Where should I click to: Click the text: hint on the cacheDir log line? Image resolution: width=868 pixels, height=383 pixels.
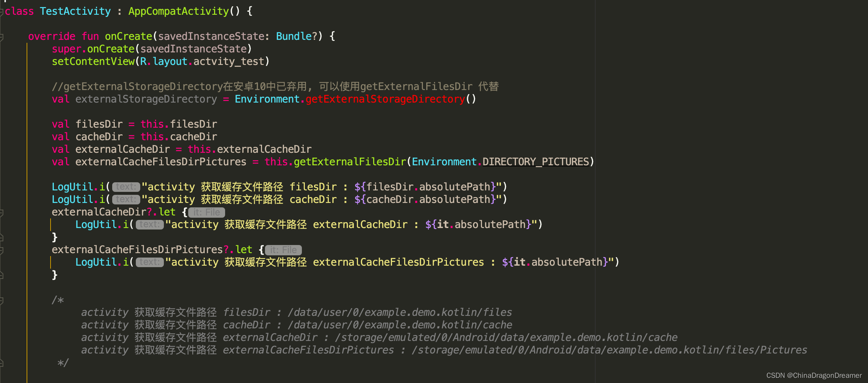pyautogui.click(x=126, y=200)
